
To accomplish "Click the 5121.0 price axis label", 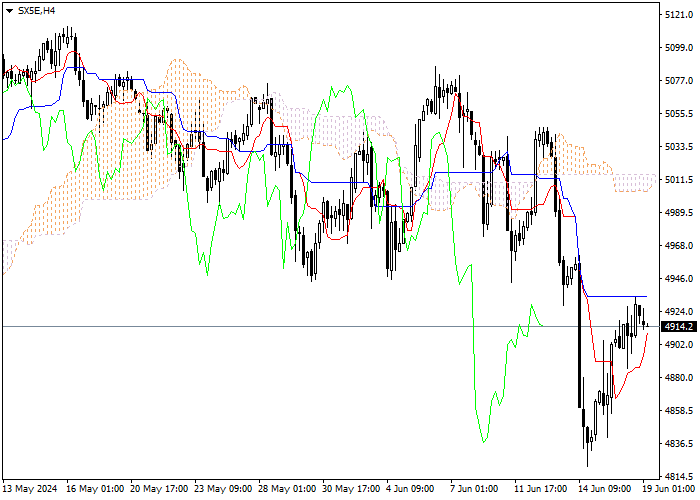I will click(679, 15).
